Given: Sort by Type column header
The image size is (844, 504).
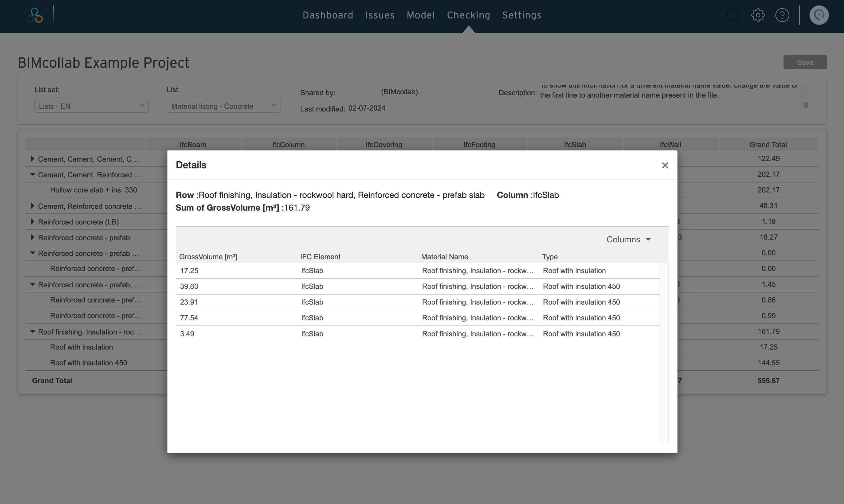Looking at the screenshot, I should (550, 257).
